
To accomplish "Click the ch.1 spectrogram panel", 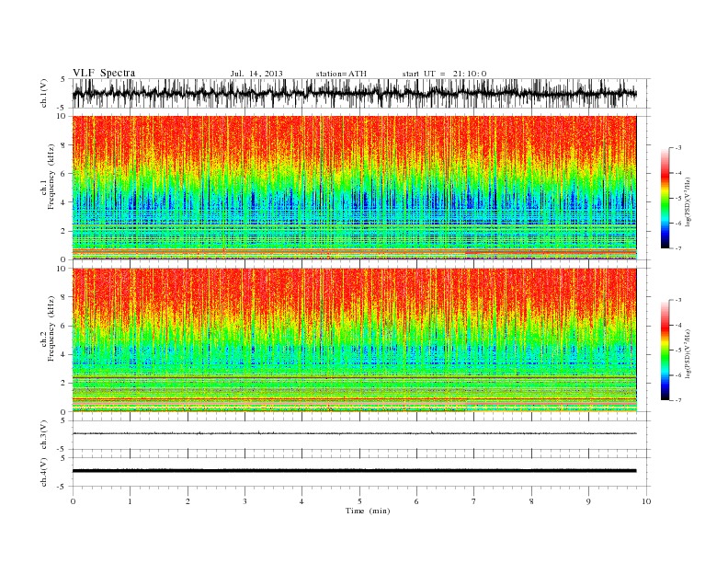I will (355, 188).
